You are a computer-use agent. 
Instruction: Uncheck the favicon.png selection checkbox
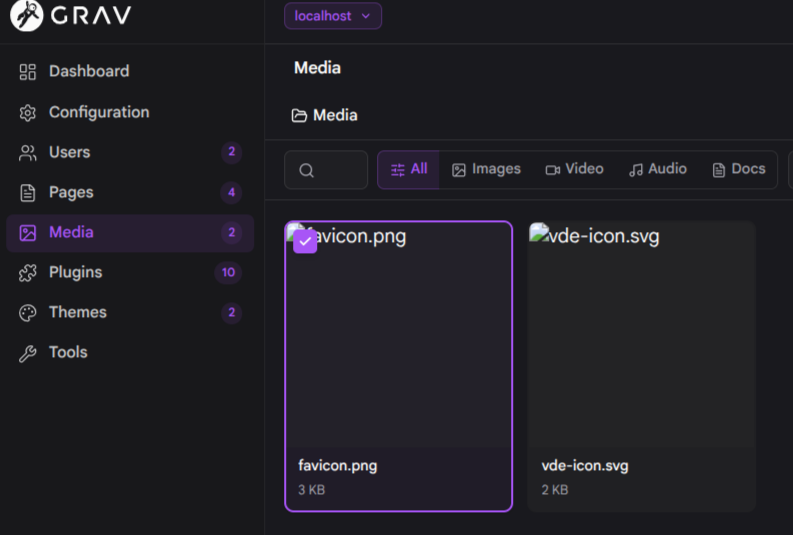click(305, 241)
